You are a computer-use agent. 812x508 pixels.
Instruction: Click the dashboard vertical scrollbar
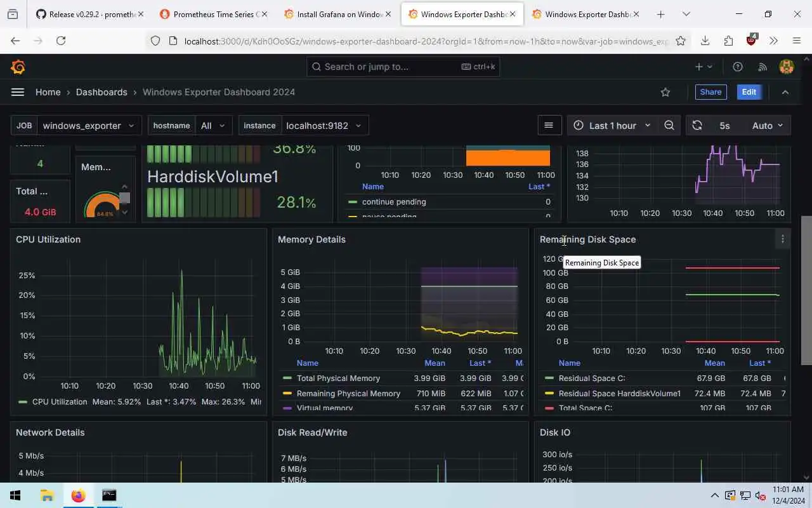[x=806, y=290]
